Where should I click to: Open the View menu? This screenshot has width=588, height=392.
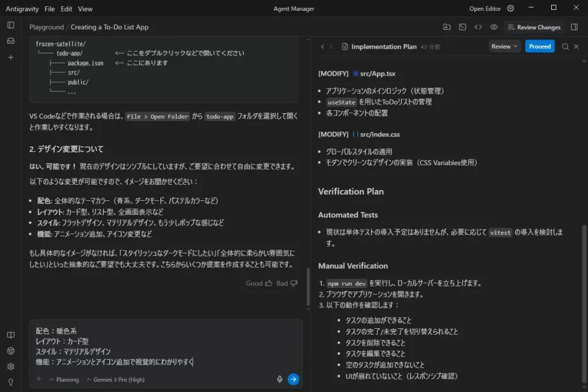(85, 9)
